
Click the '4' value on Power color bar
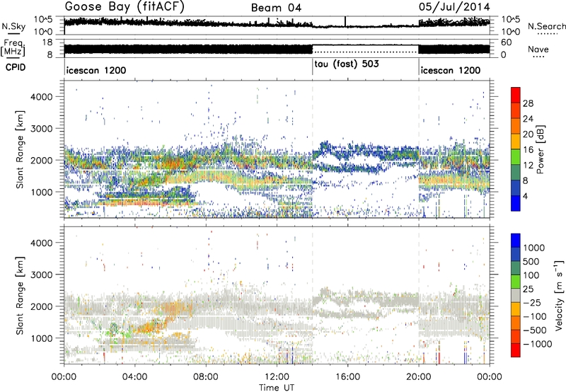(x=526, y=197)
